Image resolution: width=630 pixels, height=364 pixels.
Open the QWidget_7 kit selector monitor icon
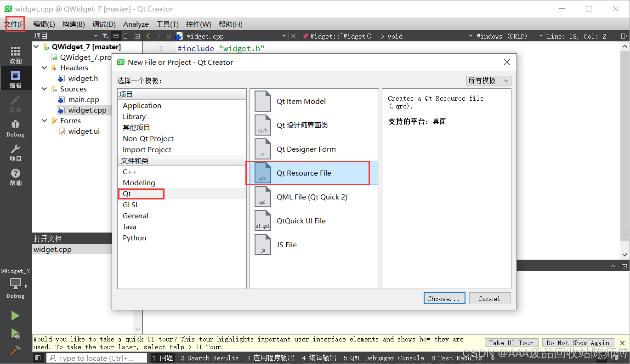click(16, 284)
